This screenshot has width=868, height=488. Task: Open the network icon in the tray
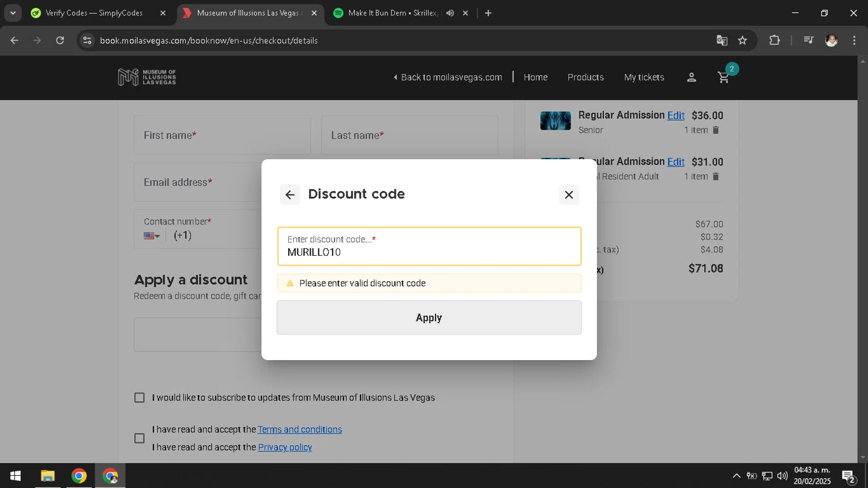(767, 476)
